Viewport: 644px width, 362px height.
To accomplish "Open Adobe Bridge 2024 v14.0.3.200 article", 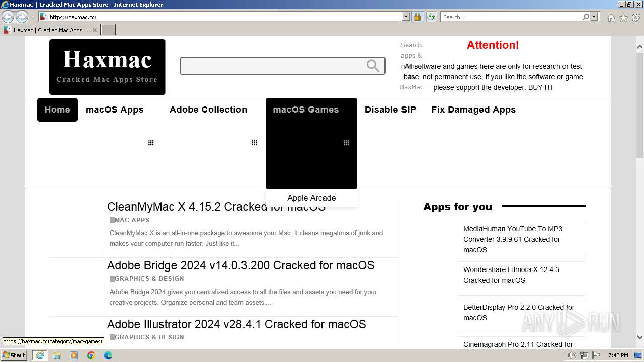I will point(240,265).
